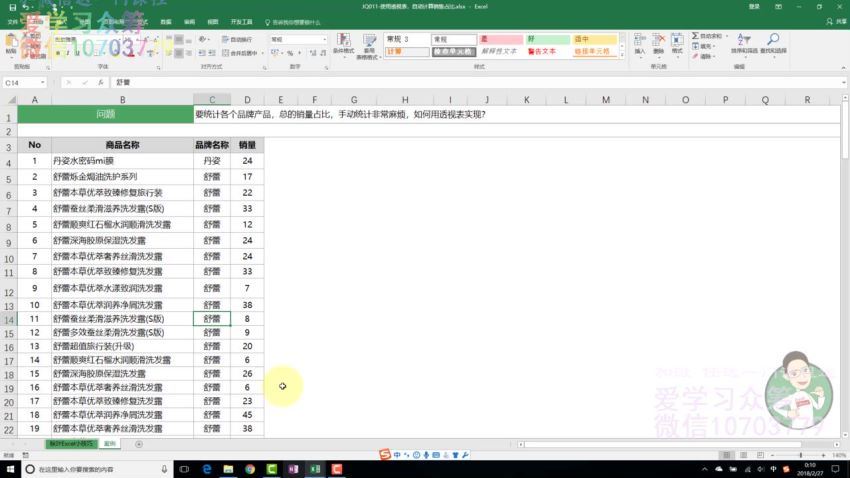Open Format as Table gallery
850x478 pixels.
coord(369,44)
